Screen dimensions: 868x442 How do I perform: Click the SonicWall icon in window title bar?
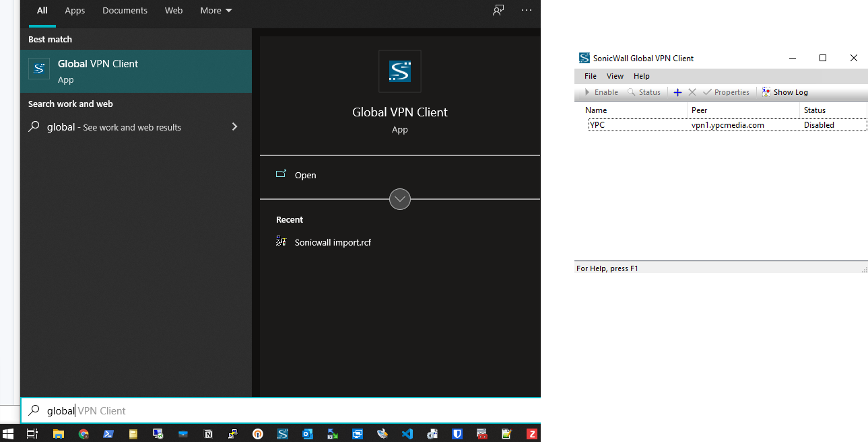[x=585, y=58]
